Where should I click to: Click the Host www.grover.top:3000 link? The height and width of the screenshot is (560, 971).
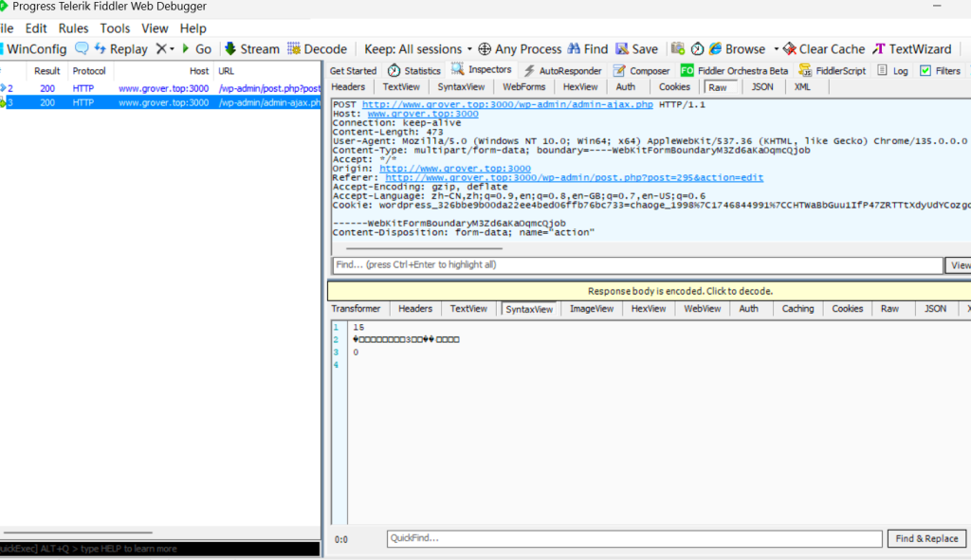point(423,114)
